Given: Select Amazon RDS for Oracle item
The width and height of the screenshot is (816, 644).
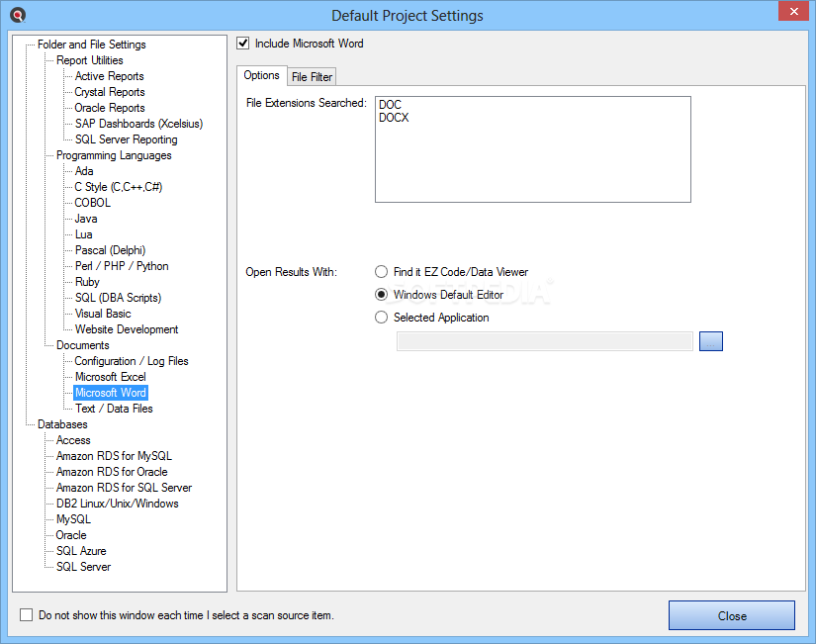Looking at the screenshot, I should 112,472.
